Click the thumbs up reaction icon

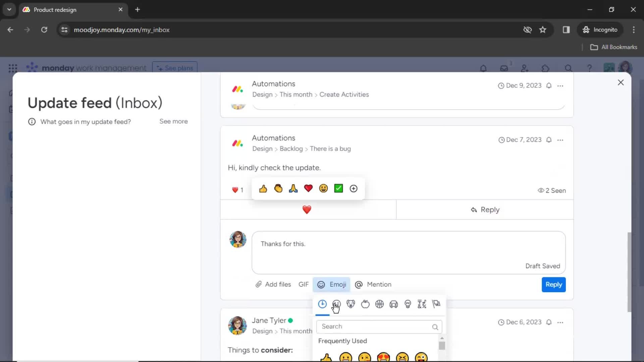(263, 188)
